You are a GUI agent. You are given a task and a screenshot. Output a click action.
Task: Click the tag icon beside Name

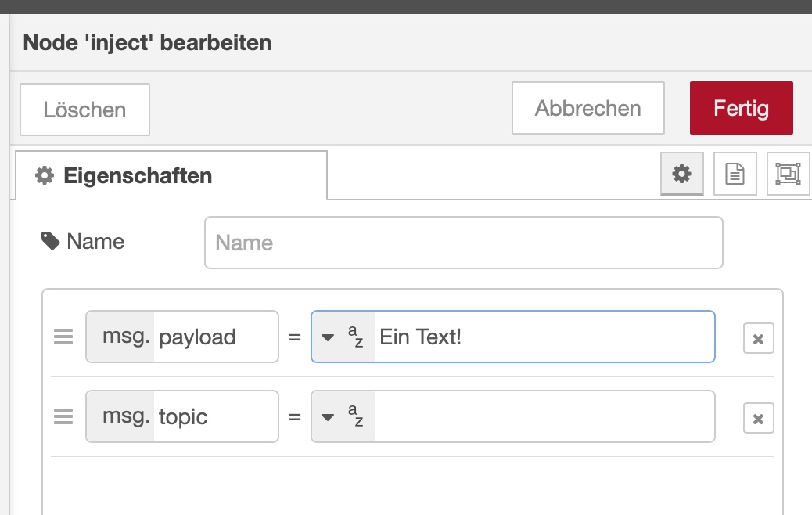tap(50, 241)
